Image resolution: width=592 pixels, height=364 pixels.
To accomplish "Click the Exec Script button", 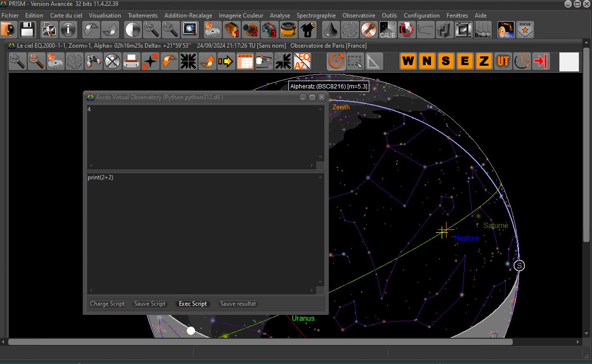I will tap(193, 304).
